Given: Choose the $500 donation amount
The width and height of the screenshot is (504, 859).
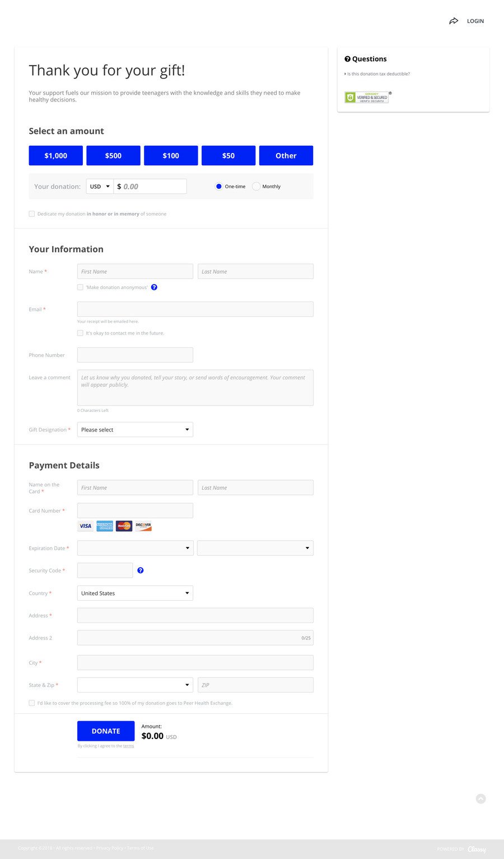Looking at the screenshot, I should click(113, 156).
